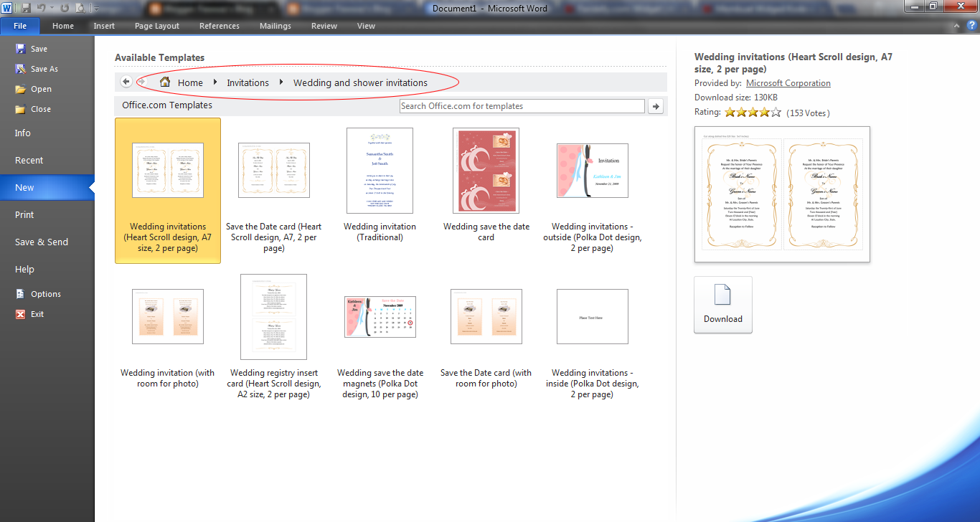Switch to the View tab
Screen dimensions: 980x522
(366, 26)
